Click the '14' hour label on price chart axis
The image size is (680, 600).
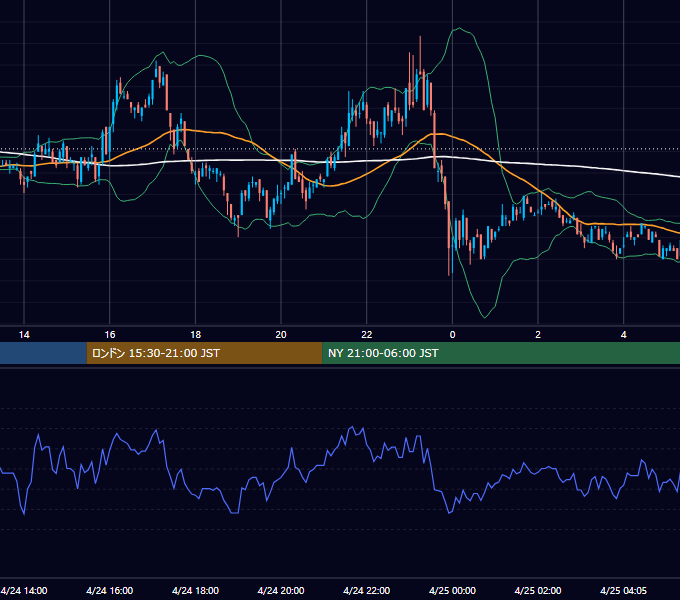coord(24,334)
